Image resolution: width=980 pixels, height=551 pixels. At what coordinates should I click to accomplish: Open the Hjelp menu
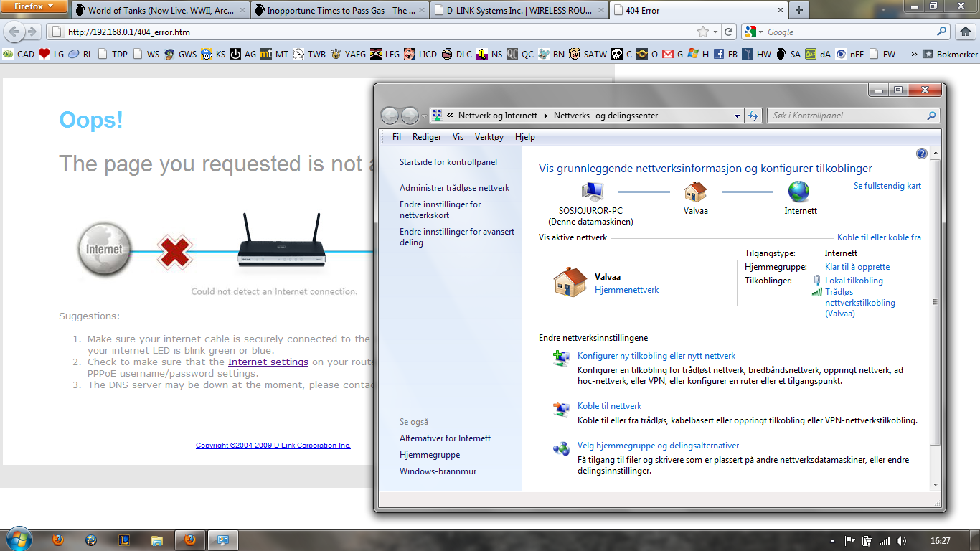click(x=525, y=137)
